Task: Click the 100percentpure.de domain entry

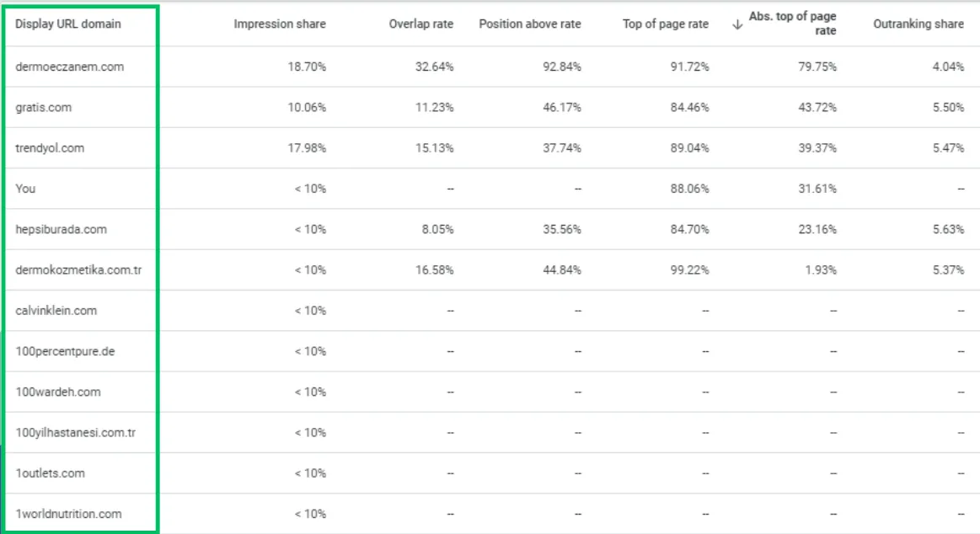Action: 65,351
